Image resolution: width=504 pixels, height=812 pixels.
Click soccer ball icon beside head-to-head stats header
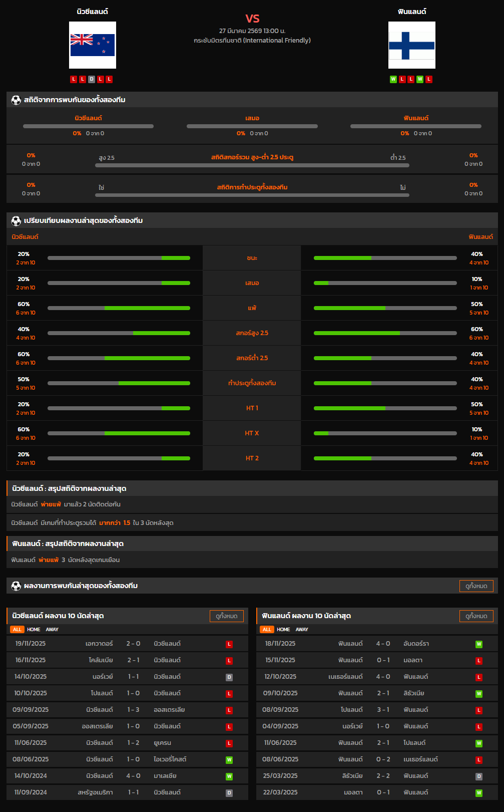pos(16,100)
